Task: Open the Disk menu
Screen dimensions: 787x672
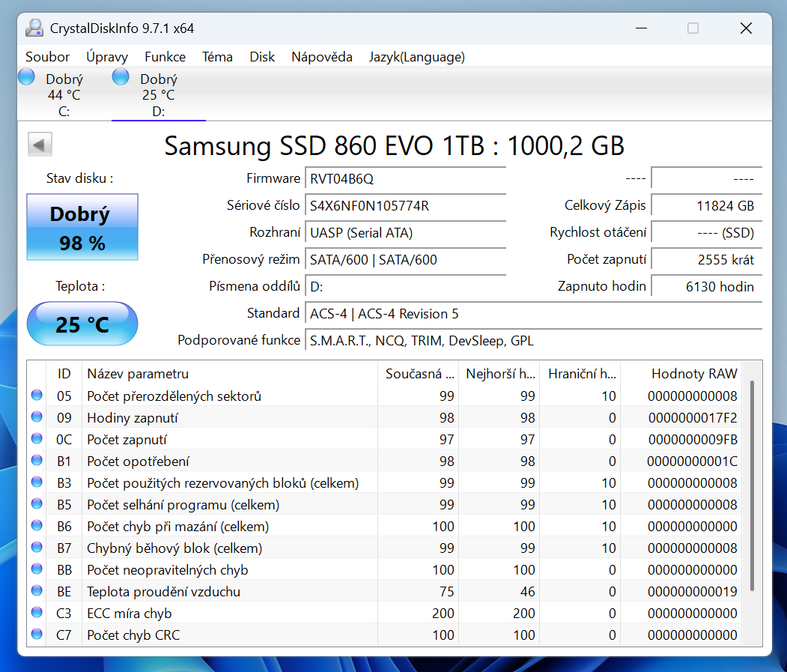Action: (262, 56)
